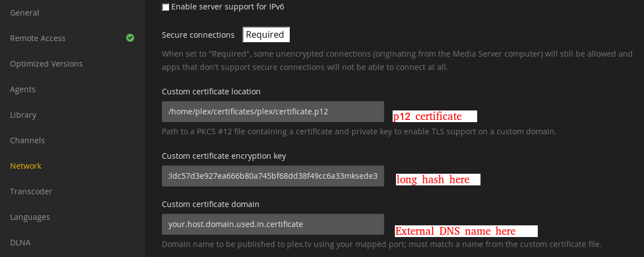Viewport: 644px width, 257px height.
Task: Click the "long hash here" annotation label
Action: 433,180
